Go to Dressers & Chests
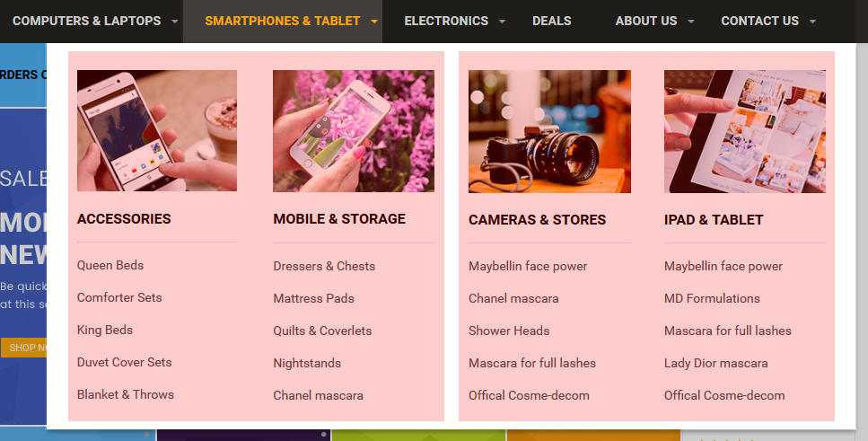Viewport: 868px width, 441px height. click(324, 267)
